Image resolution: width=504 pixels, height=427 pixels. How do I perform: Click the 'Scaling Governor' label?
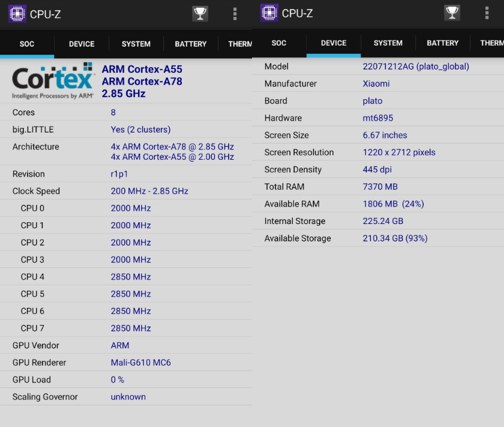point(45,397)
